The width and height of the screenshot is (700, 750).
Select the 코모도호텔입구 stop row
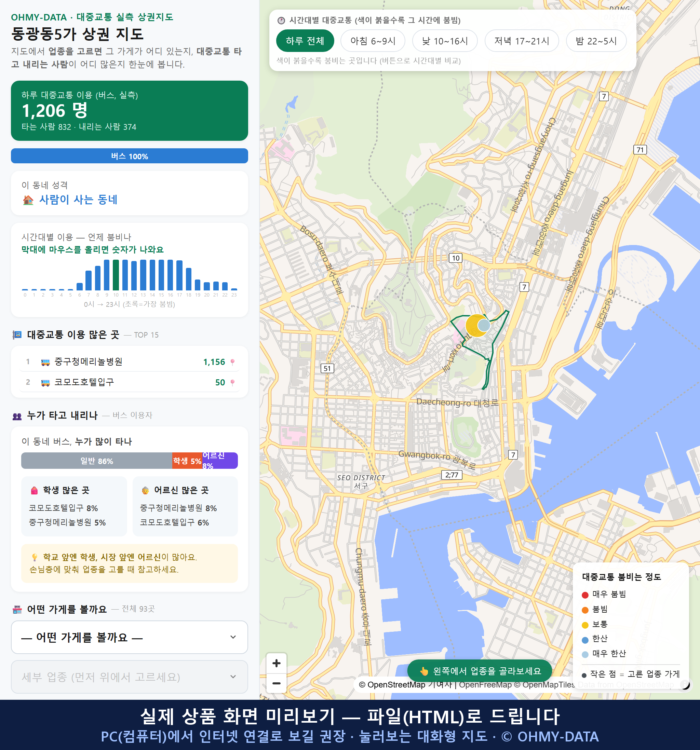pos(130,382)
